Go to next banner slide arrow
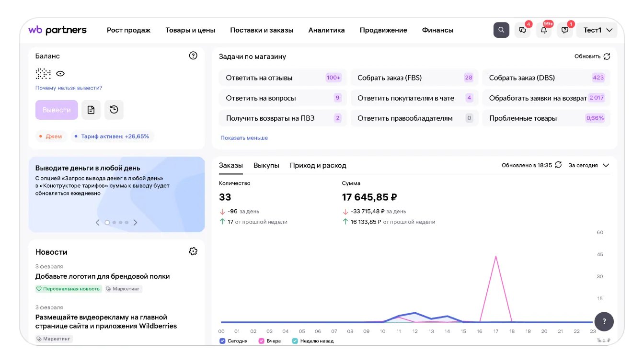Image resolution: width=644 pixels, height=363 pixels. pos(135,222)
